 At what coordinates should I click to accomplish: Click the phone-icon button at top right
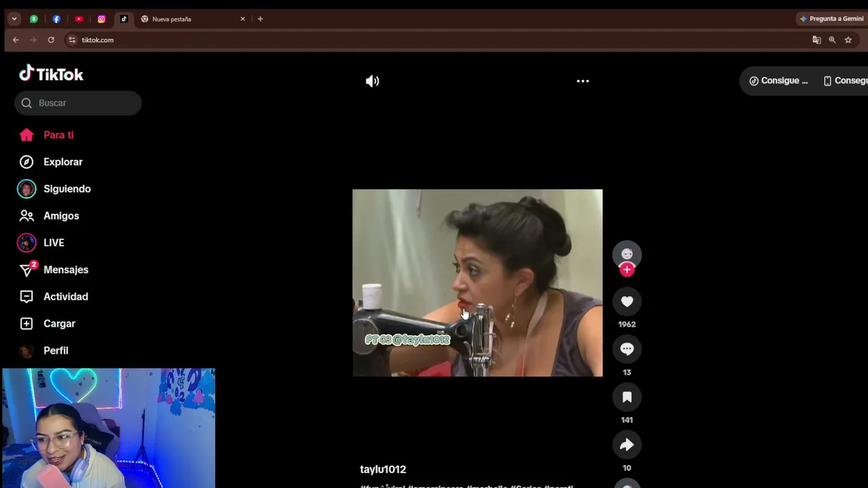tap(845, 81)
